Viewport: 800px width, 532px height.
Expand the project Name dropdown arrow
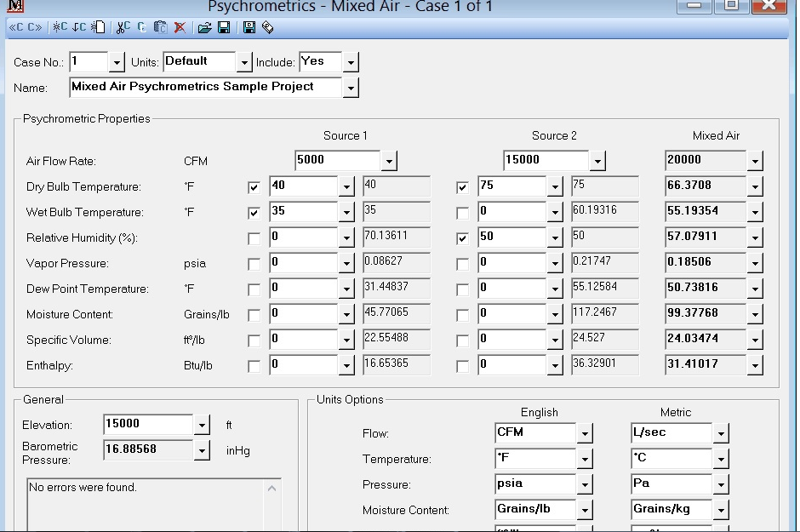click(x=351, y=88)
